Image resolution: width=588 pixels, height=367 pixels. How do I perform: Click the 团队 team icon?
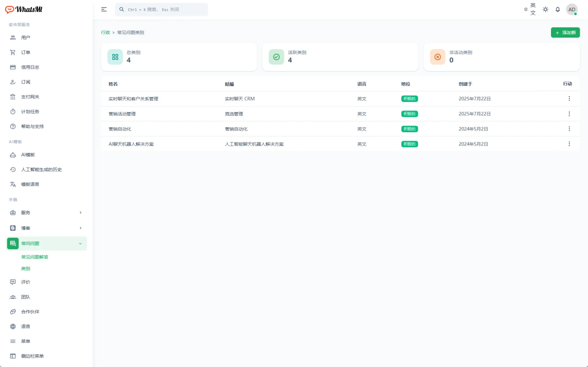click(x=13, y=297)
